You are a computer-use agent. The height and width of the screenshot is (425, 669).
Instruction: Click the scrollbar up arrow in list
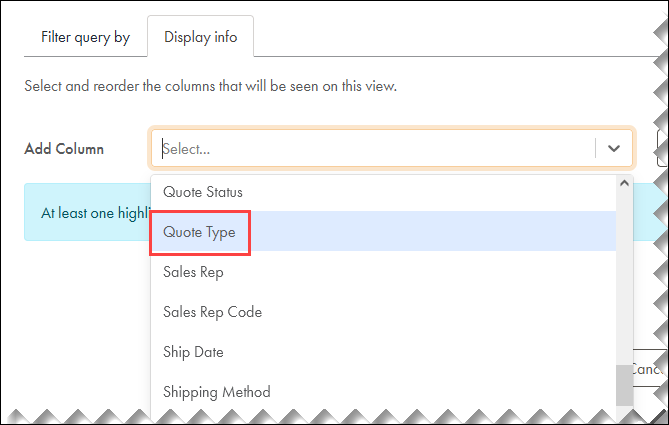625,184
